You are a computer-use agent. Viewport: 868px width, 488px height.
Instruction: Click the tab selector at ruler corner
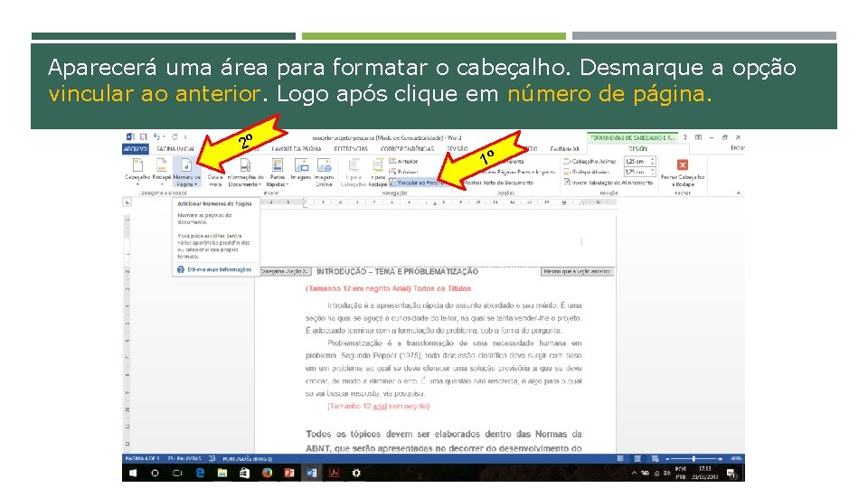point(127,202)
